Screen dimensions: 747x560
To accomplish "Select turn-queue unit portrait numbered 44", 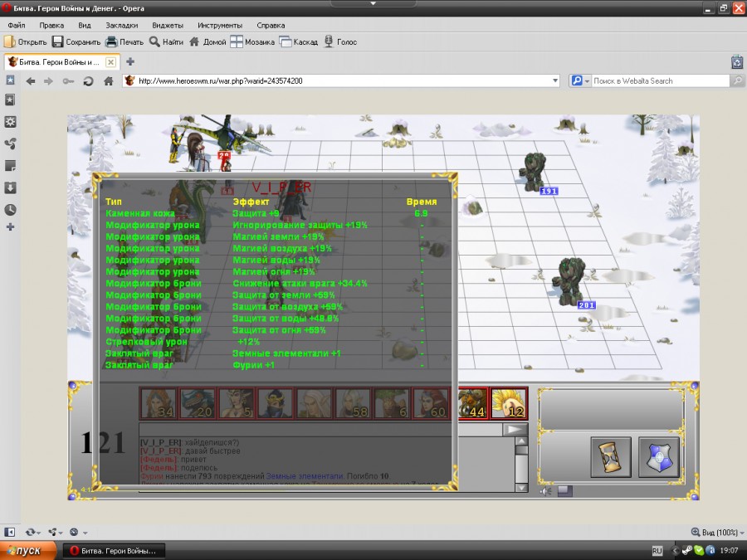I will click(472, 403).
